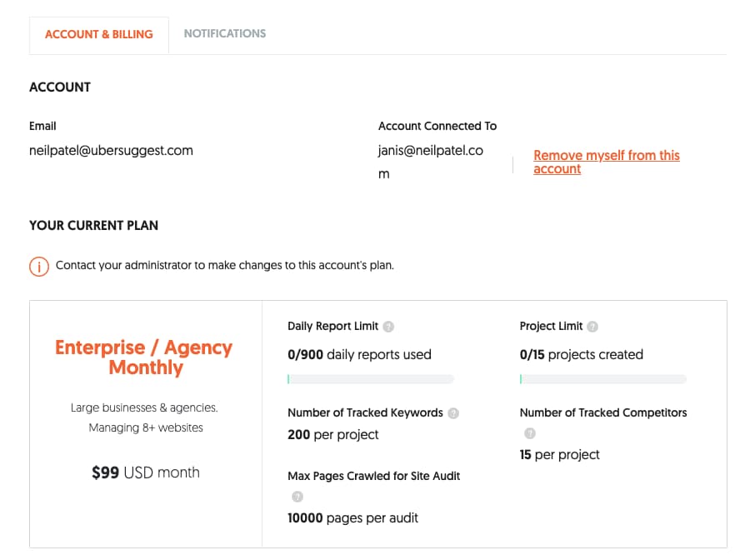Click the neilpatel@ubersuggest.com email address

point(111,151)
